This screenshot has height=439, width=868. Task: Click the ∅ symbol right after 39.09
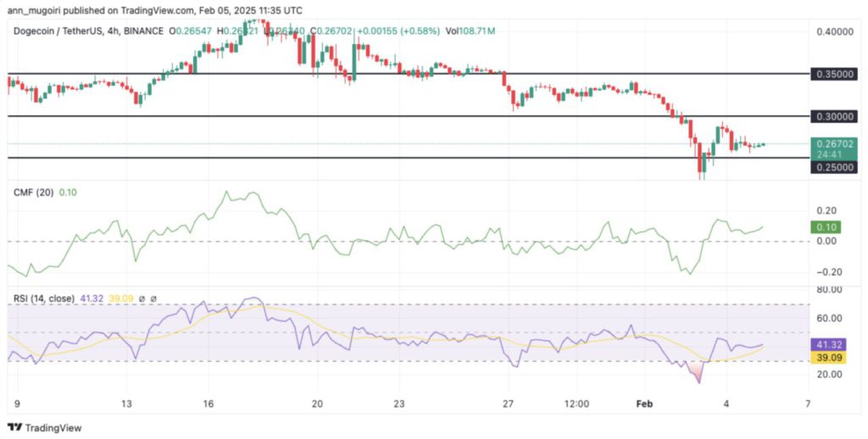tap(142, 299)
